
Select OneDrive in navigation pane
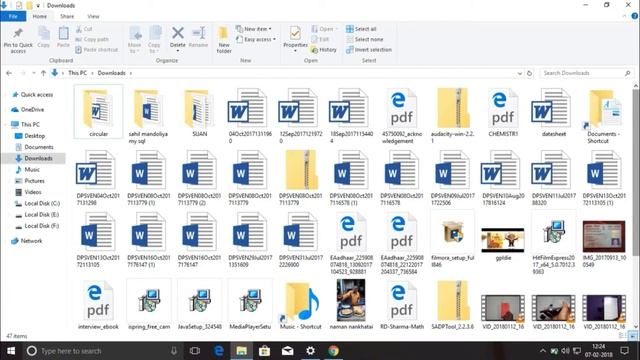coord(29,110)
